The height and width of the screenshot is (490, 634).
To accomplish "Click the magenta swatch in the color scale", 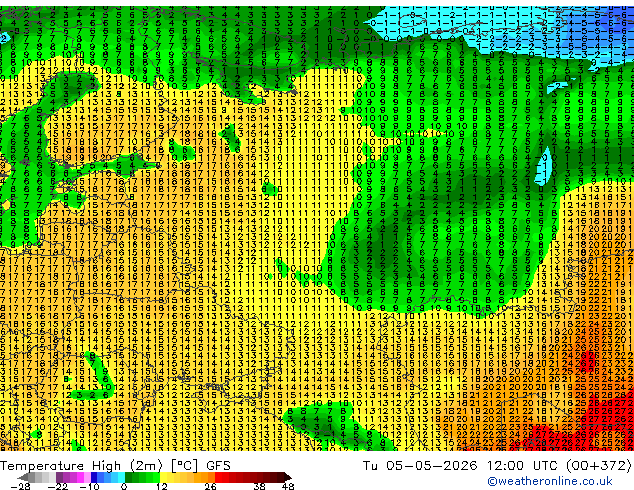I will coord(80,477).
